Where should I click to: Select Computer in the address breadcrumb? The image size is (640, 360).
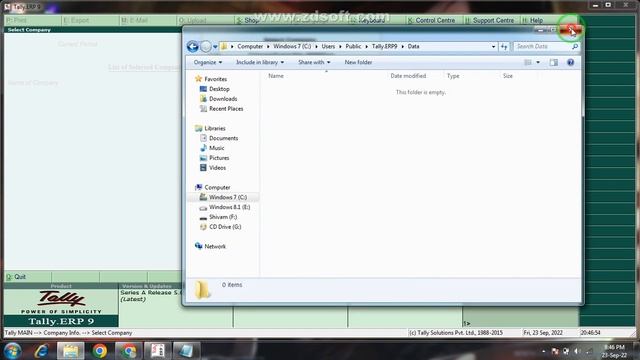click(x=250, y=47)
